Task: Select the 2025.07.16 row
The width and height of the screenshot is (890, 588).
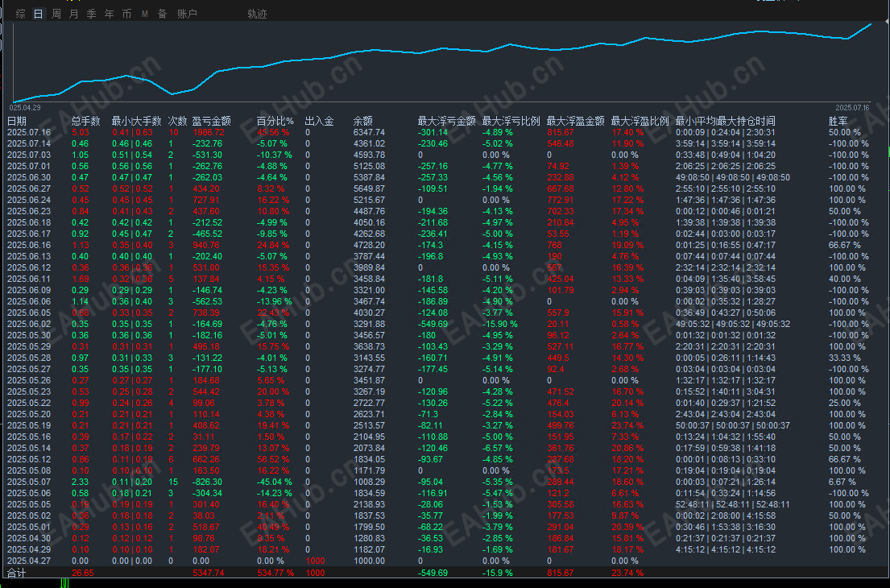Action: 445,132
